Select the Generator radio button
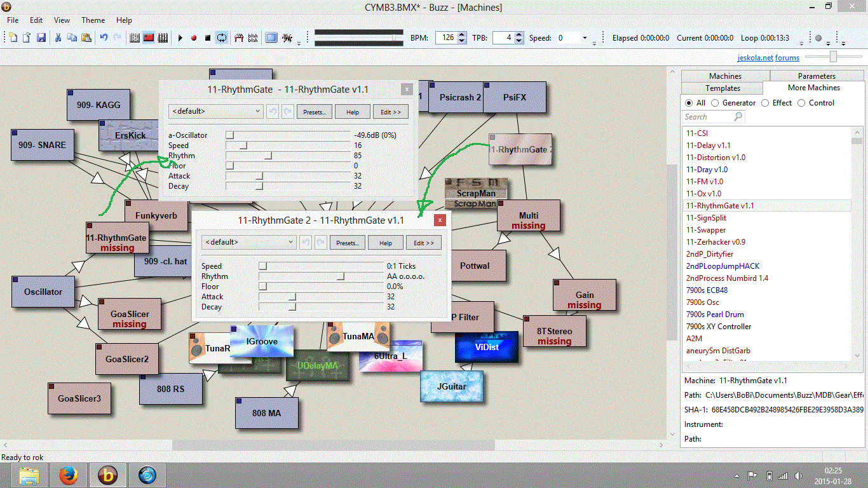 pos(715,103)
